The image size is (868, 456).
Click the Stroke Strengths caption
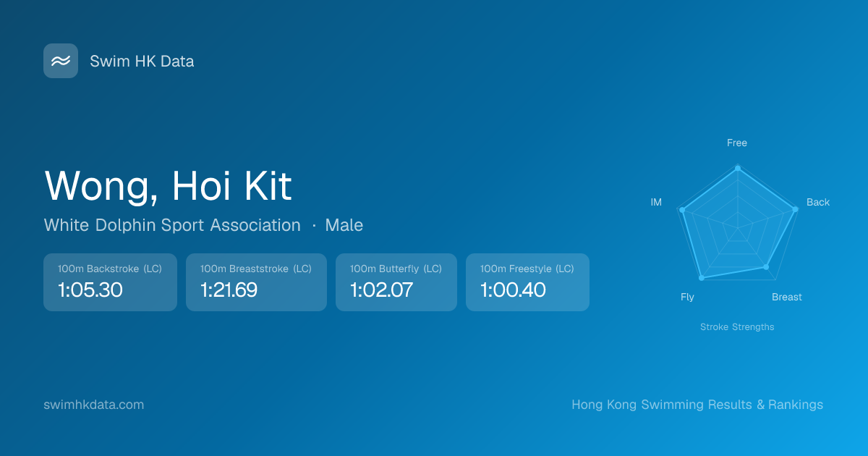tap(737, 327)
